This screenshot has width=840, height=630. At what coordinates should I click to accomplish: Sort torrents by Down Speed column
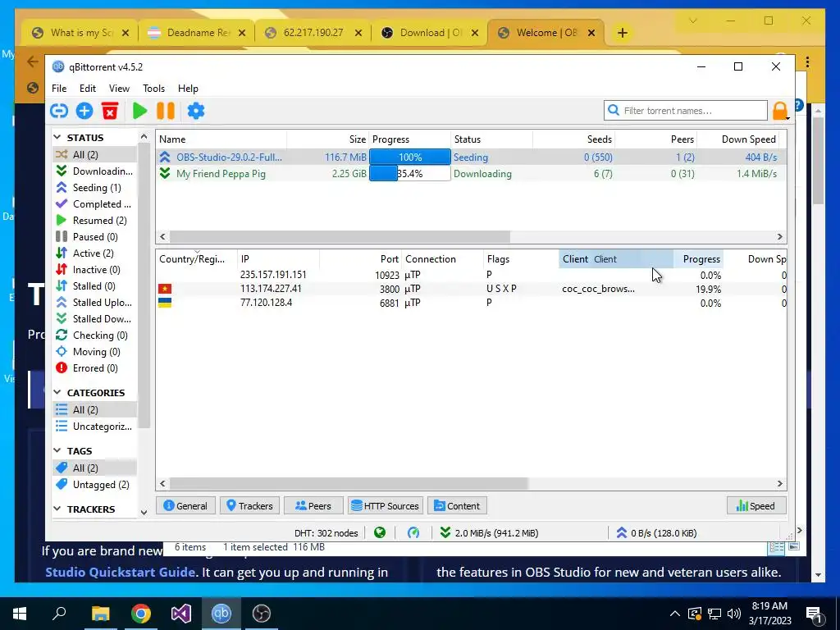(x=738, y=139)
